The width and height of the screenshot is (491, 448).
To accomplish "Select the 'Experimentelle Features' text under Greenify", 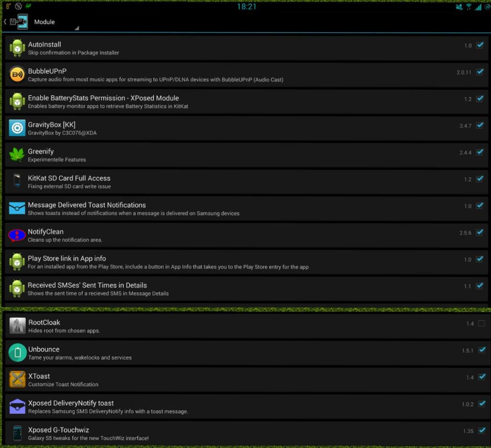I will (x=57, y=160).
